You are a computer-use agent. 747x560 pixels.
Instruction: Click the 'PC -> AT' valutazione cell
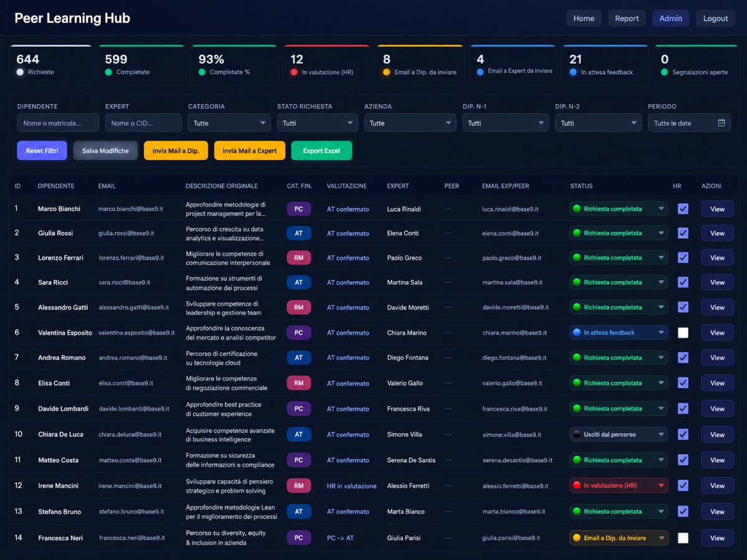click(x=341, y=538)
